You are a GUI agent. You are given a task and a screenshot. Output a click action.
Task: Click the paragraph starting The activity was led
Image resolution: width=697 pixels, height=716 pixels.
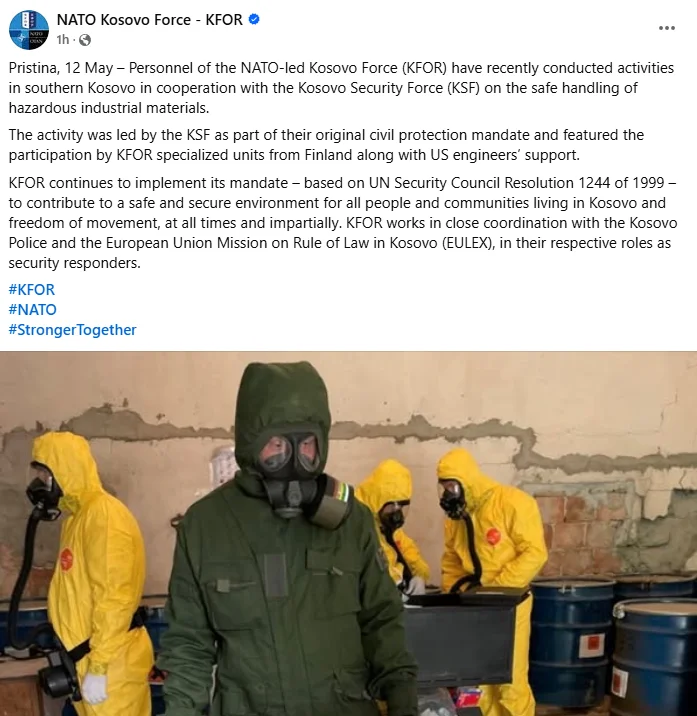[326, 145]
